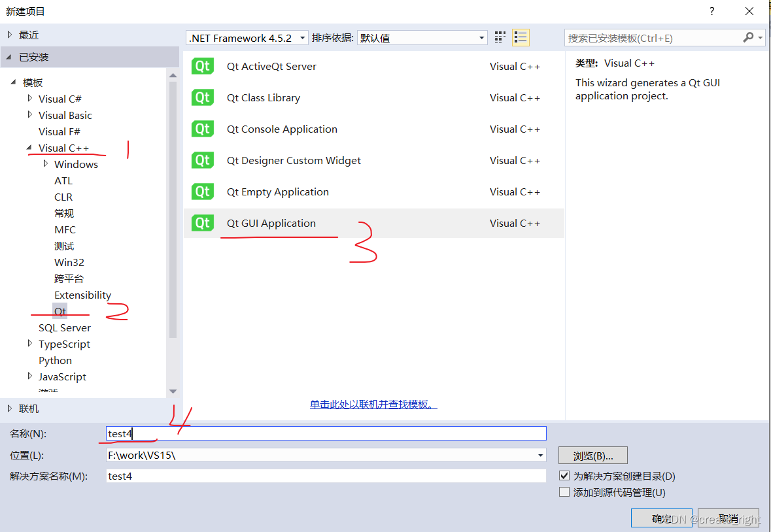The height and width of the screenshot is (532, 771).
Task: Open the help question mark button
Action: coord(711,11)
